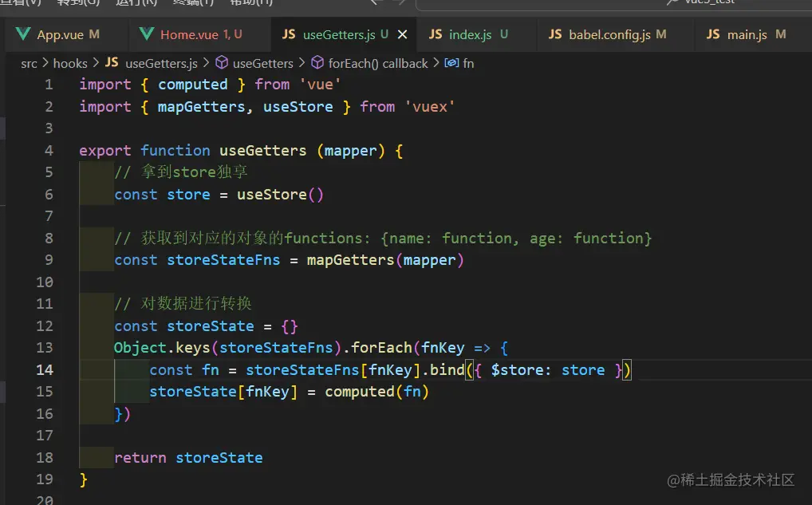Screen dimensions: 812x505
Task: Click the JS file icon in breadcrumb
Action: click(112, 63)
